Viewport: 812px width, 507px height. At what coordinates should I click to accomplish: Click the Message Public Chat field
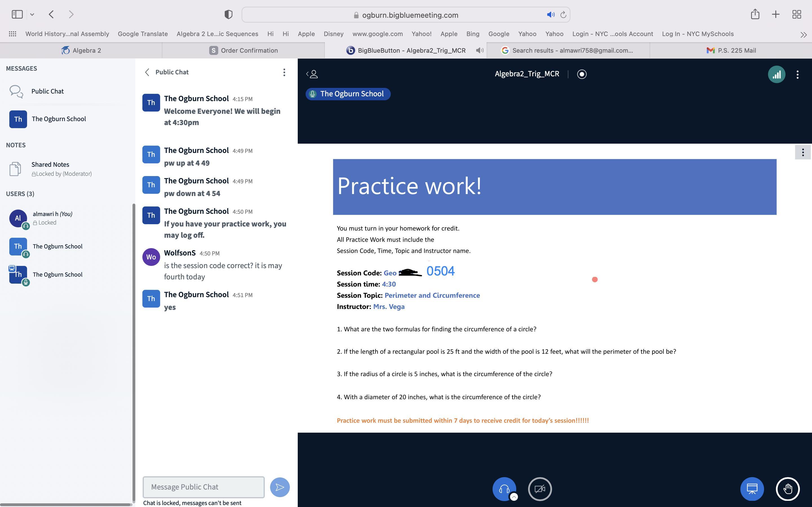tap(203, 487)
